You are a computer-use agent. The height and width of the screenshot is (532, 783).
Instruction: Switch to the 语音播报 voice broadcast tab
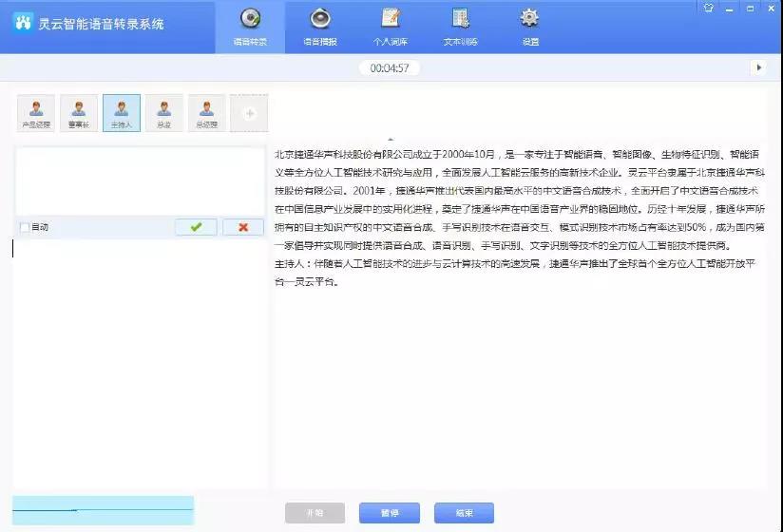point(320,27)
